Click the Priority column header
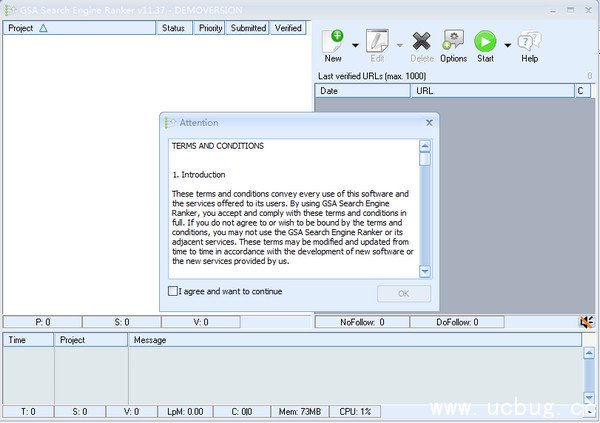Viewport: 600px width, 423px height. click(x=210, y=28)
